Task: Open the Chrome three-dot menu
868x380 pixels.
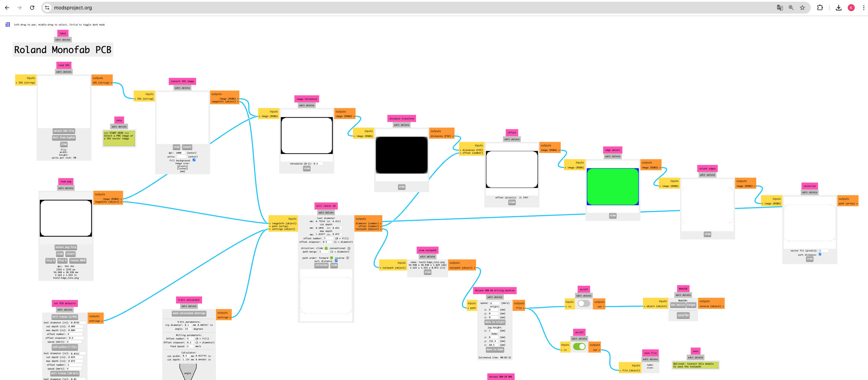Action: (863, 8)
